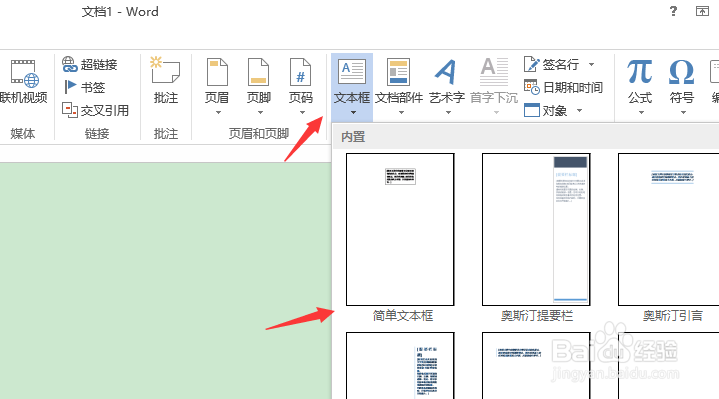
Task: Add a new comment (批注)
Action: click(x=166, y=81)
